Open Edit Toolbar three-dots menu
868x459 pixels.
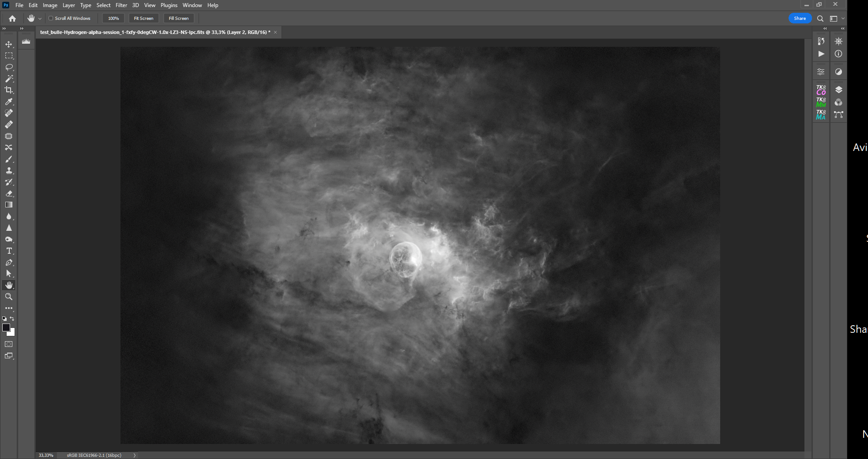tap(9, 308)
